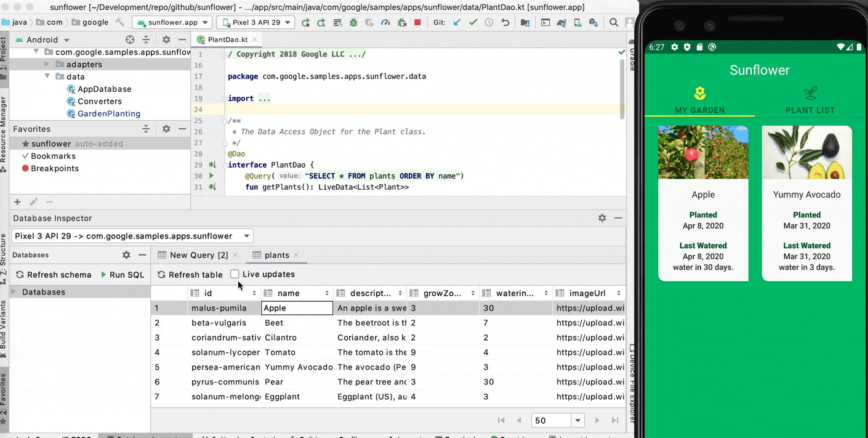Click the Git update project arrow
The width and height of the screenshot is (868, 438).
[x=457, y=23]
